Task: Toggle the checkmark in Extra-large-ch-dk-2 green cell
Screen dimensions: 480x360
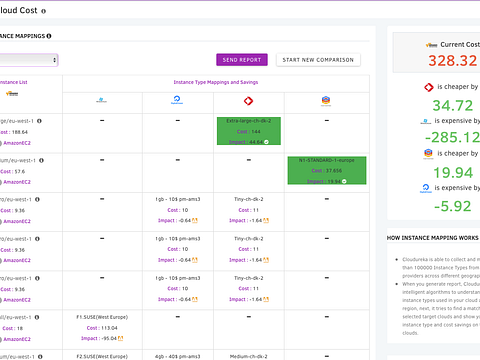Action: [266, 142]
